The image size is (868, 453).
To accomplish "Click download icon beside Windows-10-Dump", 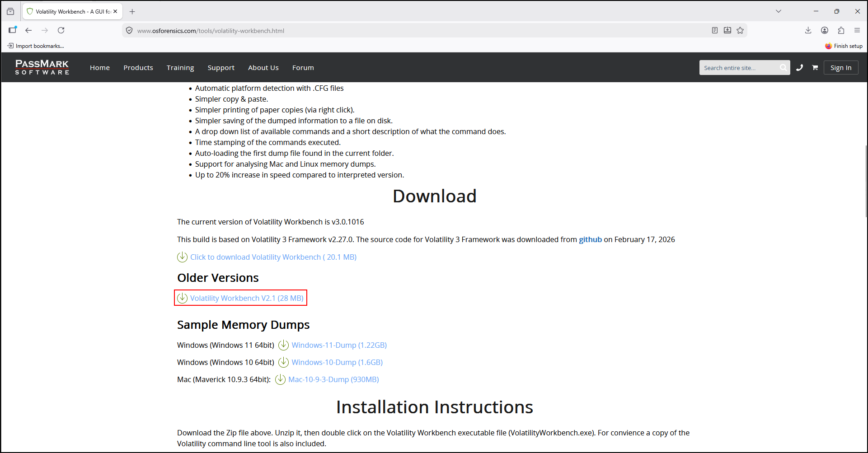I will point(283,362).
